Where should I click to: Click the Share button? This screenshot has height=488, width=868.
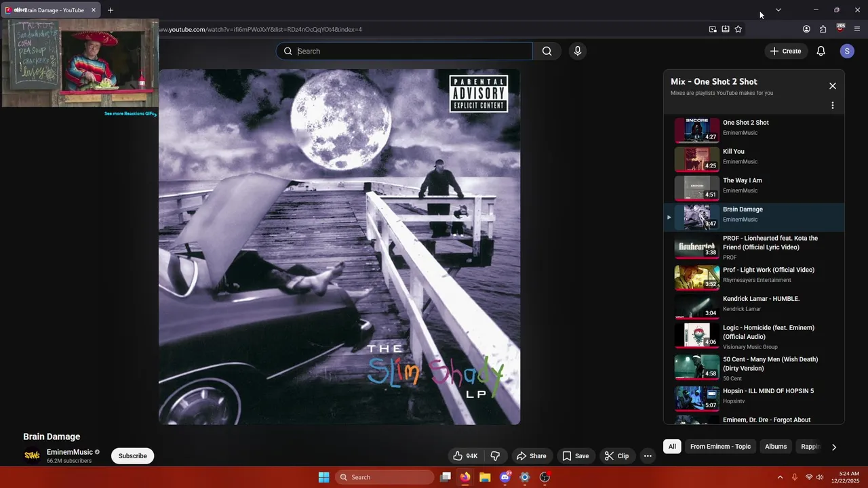click(x=531, y=456)
